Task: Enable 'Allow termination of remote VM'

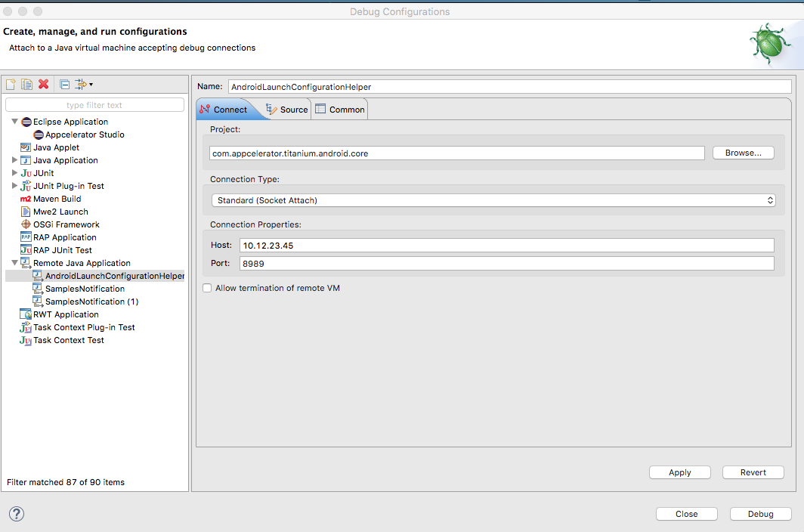Action: 206,288
